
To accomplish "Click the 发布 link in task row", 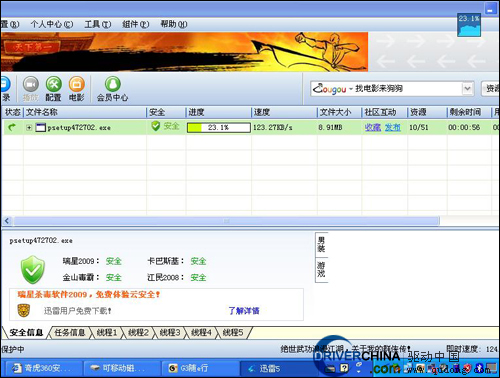I will 393,127.
